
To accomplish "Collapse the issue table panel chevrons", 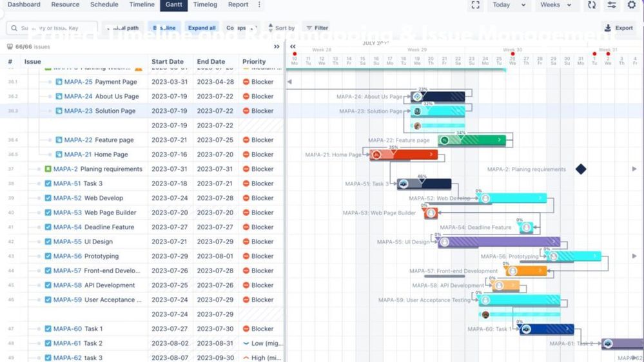I will click(277, 47).
